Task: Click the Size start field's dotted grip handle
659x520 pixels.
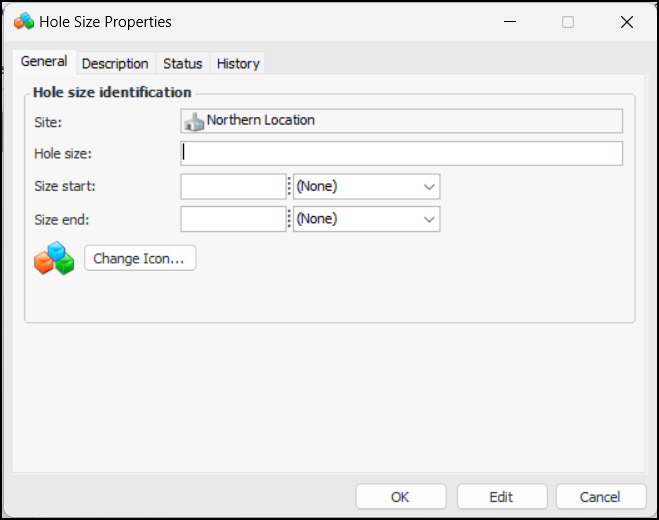Action: click(x=290, y=187)
